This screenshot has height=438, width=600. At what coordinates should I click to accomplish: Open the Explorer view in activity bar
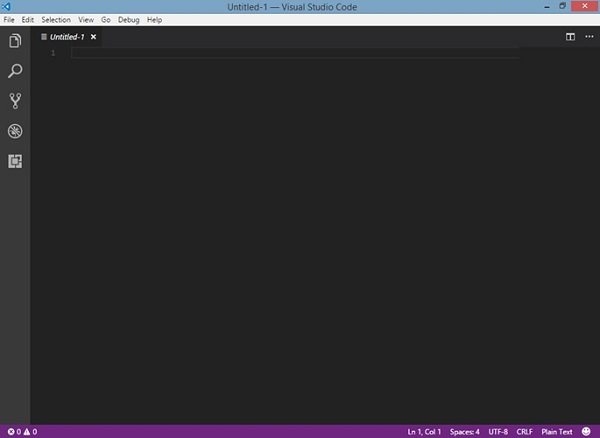15,41
